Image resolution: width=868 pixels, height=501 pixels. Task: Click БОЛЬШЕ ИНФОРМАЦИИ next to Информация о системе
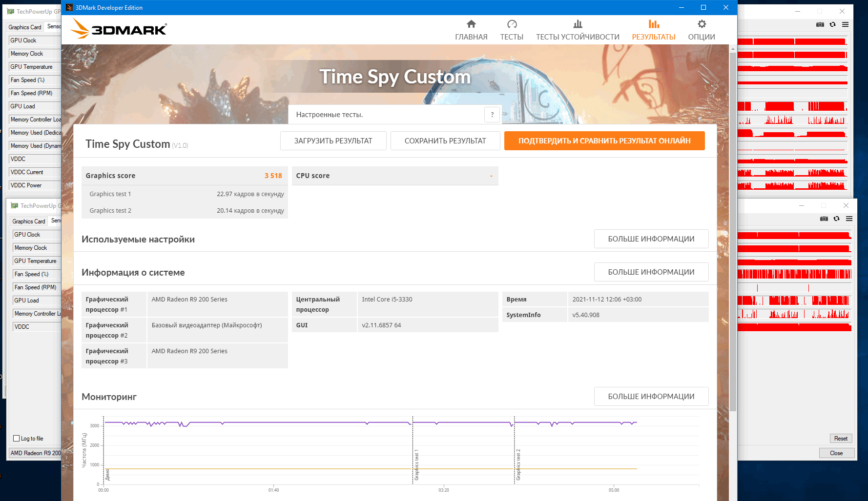(x=651, y=272)
